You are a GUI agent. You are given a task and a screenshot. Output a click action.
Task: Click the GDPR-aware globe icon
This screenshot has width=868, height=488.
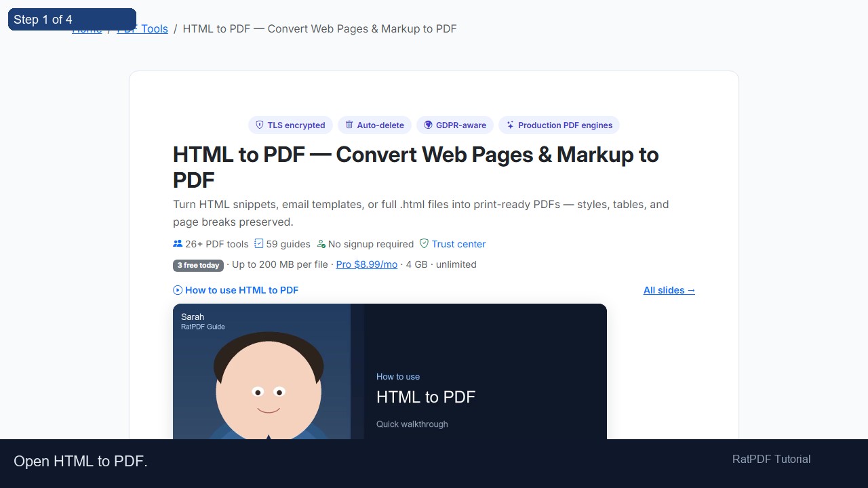tap(428, 125)
